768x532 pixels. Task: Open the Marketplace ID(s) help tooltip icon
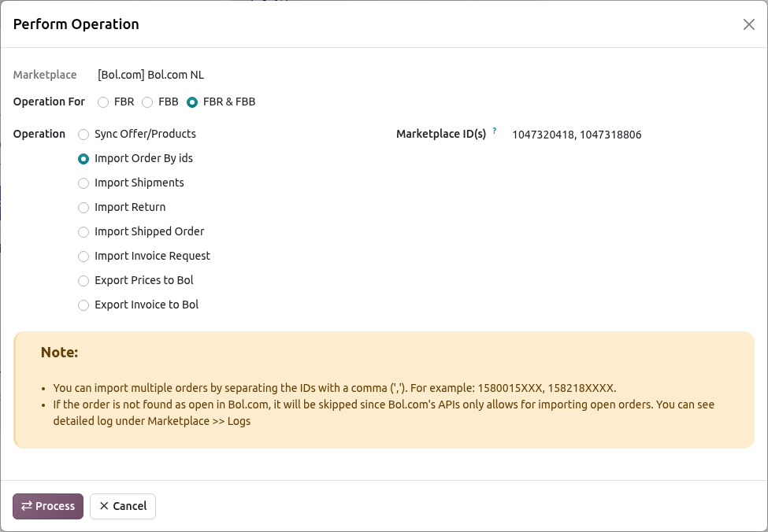[x=494, y=131]
